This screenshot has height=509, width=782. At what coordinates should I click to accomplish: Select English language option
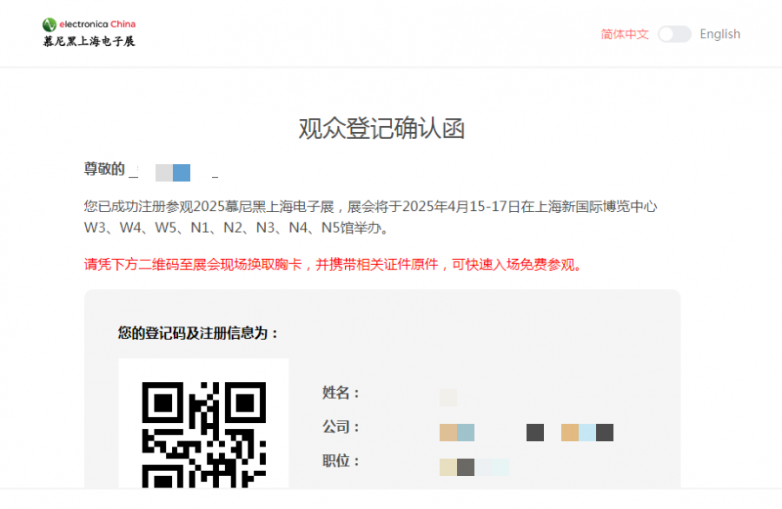(720, 34)
